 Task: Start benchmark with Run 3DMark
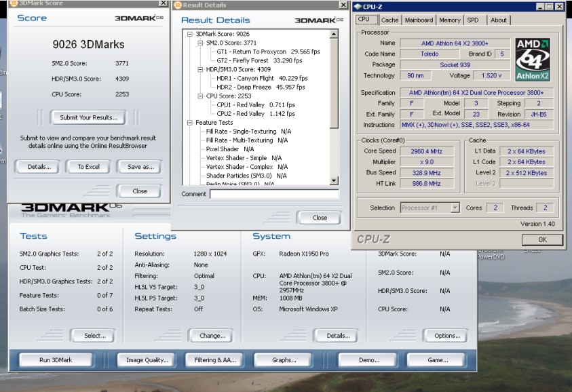coord(56,360)
